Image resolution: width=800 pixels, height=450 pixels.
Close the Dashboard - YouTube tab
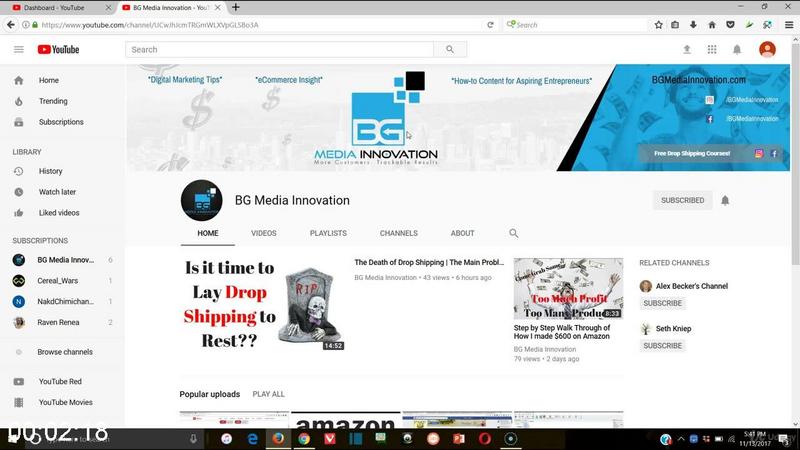[108, 8]
